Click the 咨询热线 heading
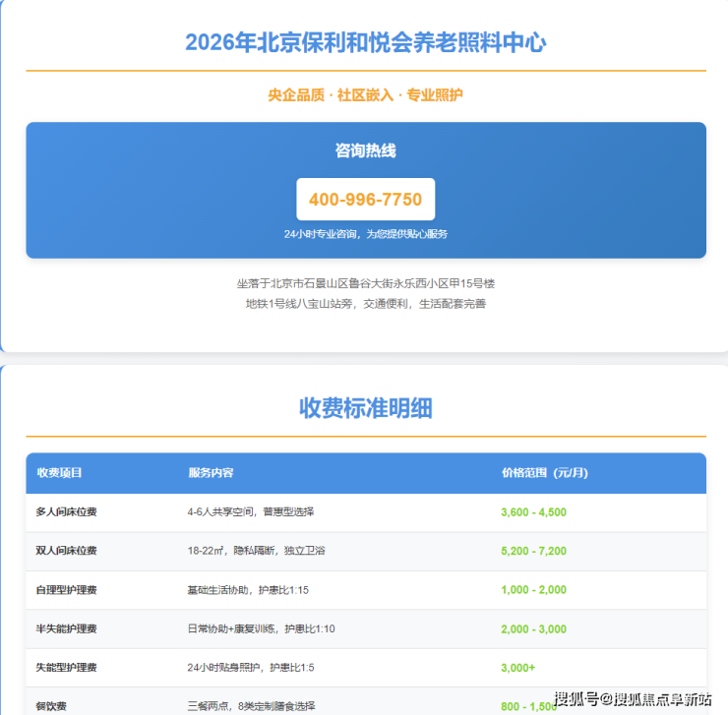728x715 pixels. click(x=365, y=151)
